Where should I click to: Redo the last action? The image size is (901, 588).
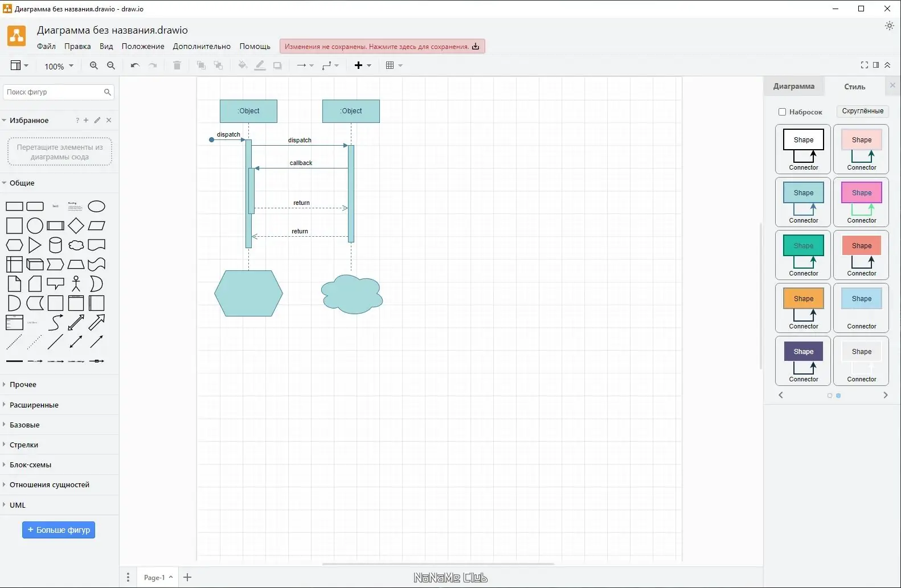click(153, 65)
